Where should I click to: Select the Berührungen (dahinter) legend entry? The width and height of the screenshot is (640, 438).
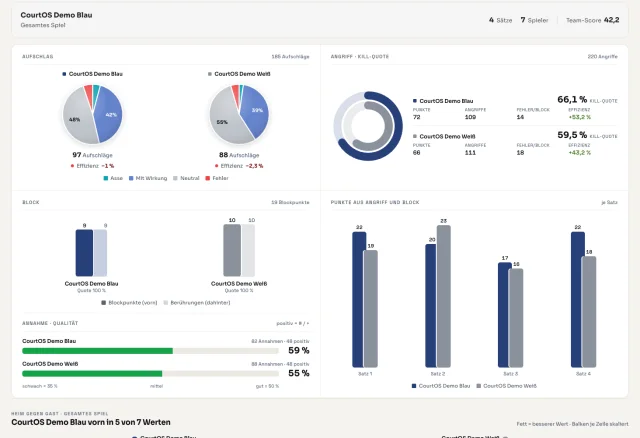pos(197,302)
